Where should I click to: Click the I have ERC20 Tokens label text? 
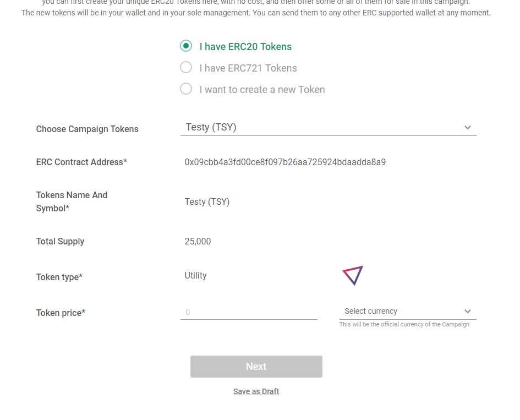pos(245,47)
